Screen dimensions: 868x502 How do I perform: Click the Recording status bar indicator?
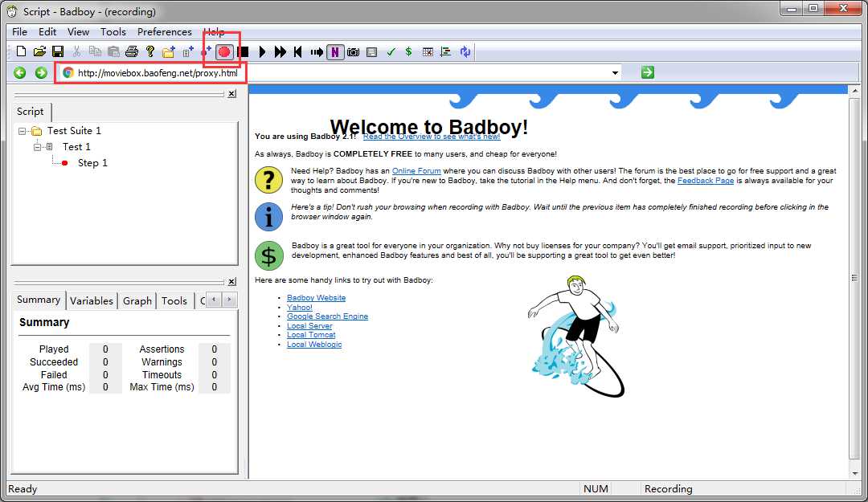coord(668,488)
